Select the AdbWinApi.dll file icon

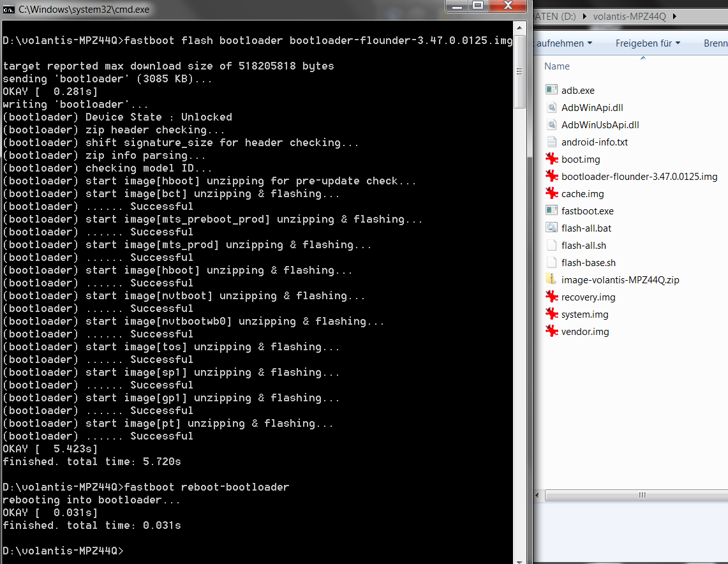[552, 108]
